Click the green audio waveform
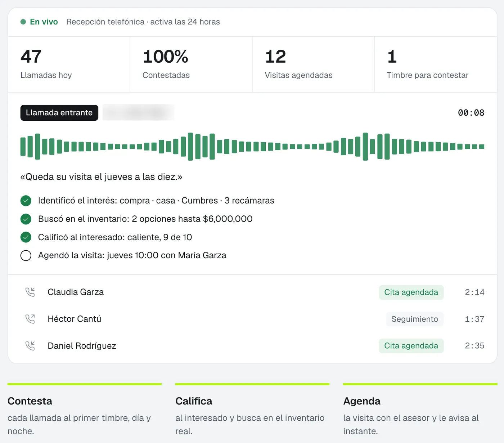This screenshot has width=504, height=443. coord(252,147)
